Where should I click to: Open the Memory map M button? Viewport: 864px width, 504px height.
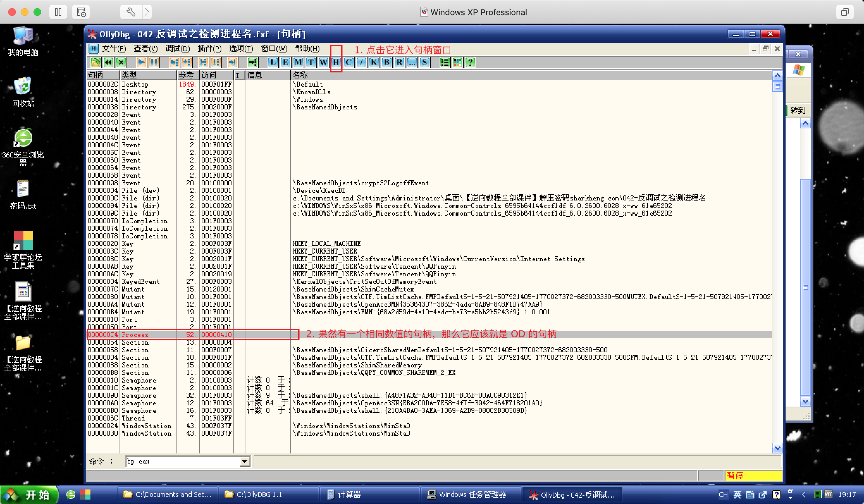[298, 62]
